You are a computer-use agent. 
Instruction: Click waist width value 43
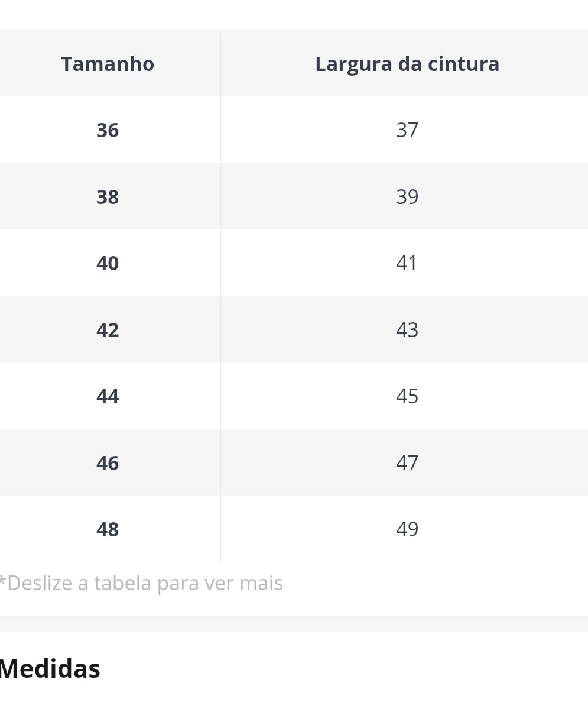click(407, 329)
